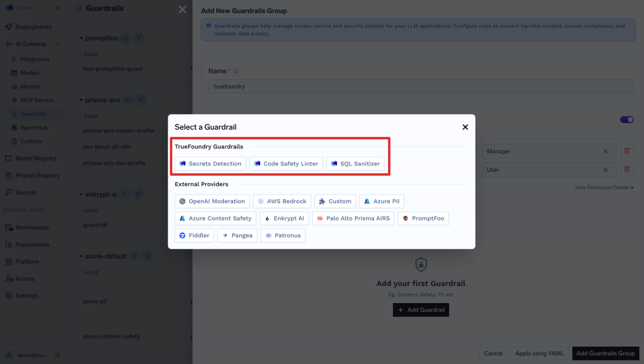This screenshot has width=644, height=364.
Task: Clear the User role selection
Action: coord(605,170)
